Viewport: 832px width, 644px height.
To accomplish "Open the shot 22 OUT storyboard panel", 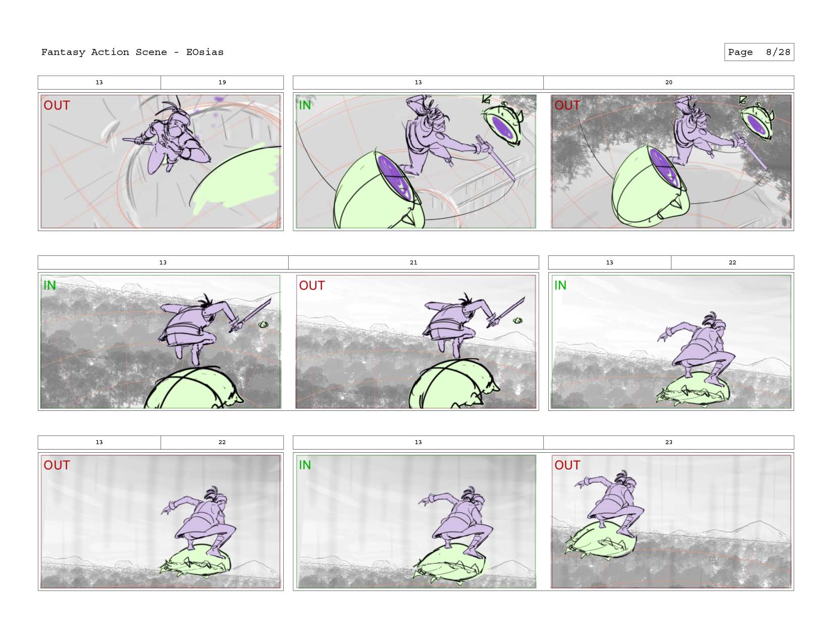I will tap(161, 521).
